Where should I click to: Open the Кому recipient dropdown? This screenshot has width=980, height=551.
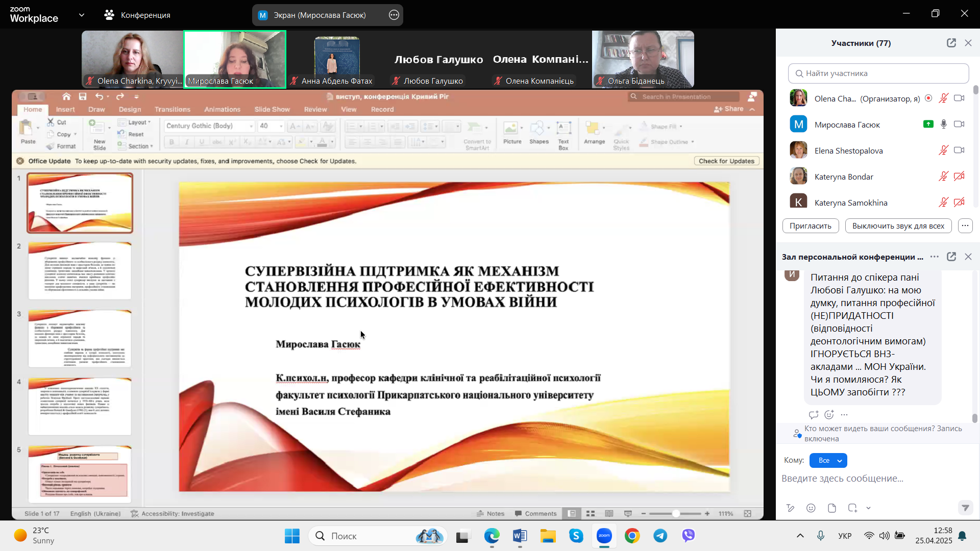828,460
